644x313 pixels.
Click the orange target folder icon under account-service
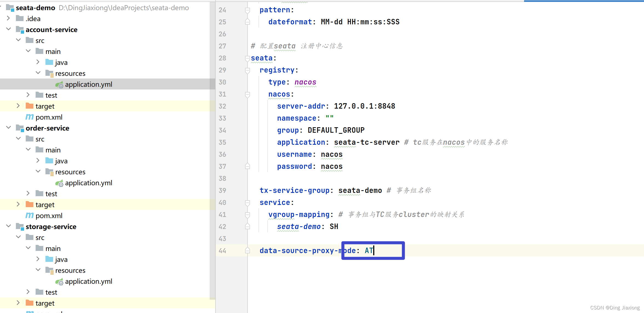pos(30,106)
